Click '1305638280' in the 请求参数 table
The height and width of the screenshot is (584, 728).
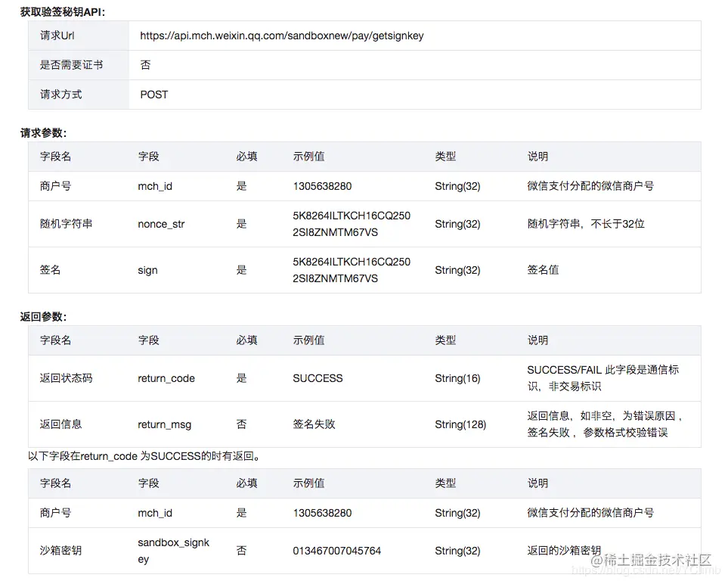click(322, 186)
